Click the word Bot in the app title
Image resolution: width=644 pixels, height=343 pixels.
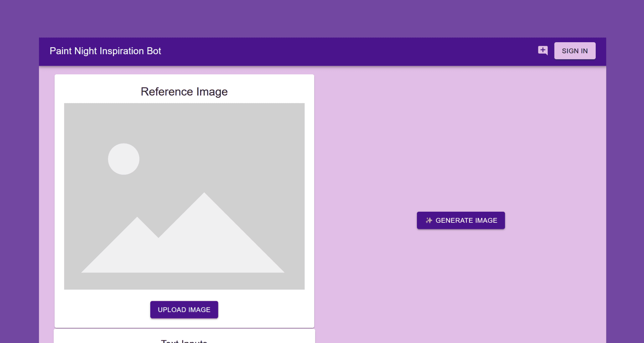(154, 51)
